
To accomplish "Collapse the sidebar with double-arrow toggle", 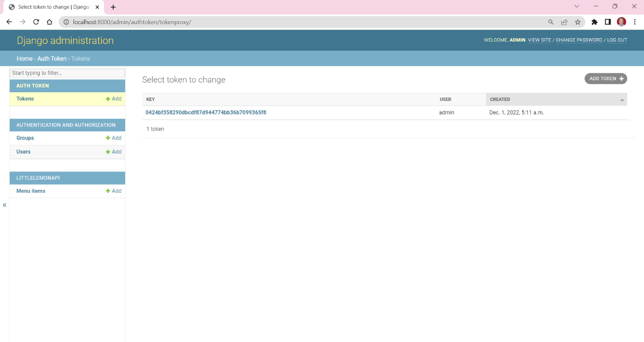I will click(5, 205).
